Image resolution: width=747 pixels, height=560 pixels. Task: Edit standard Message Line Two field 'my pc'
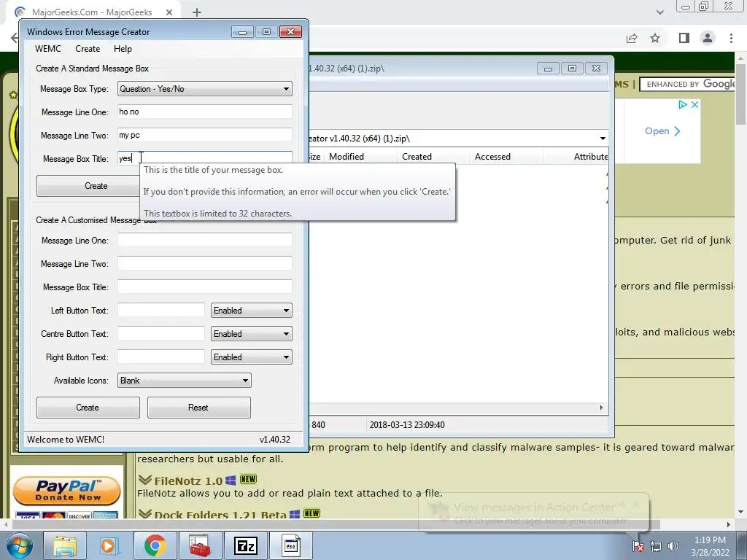(x=205, y=135)
